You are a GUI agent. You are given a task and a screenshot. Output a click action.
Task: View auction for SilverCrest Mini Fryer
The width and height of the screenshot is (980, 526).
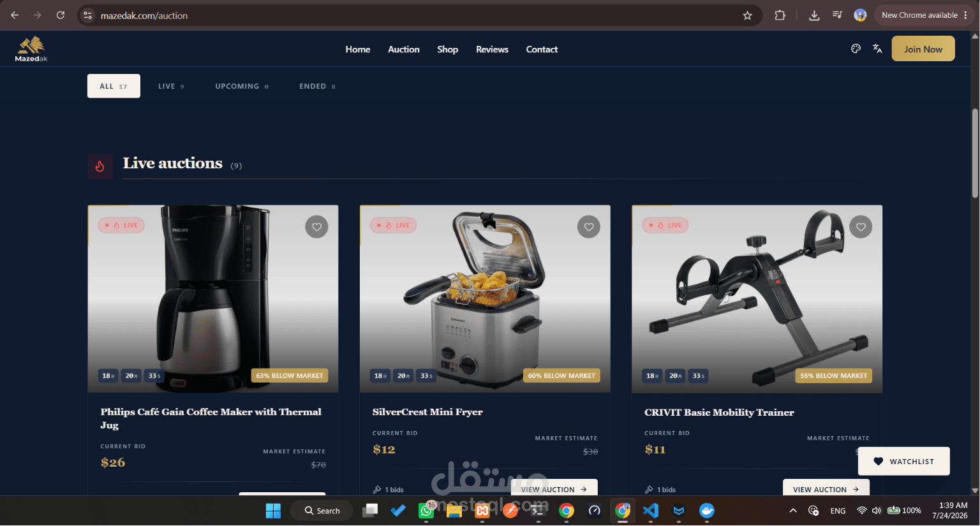point(554,488)
